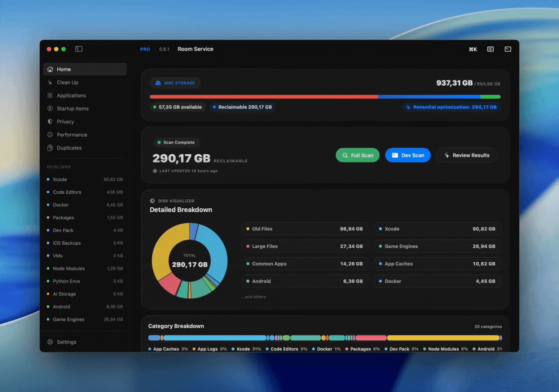559x392 pixels.
Task: Click yellow segment of Category Breakdown bar
Action: [443, 338]
